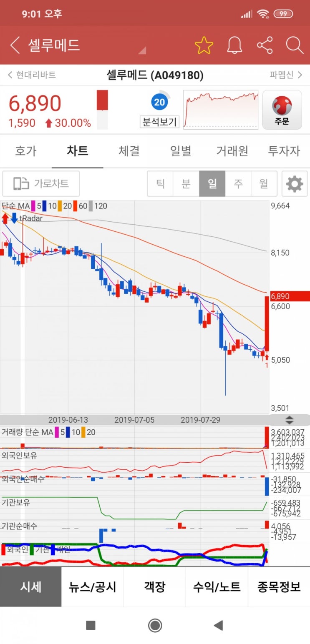Open the search magnifier
Screen dimensions: 310x644
click(295, 45)
